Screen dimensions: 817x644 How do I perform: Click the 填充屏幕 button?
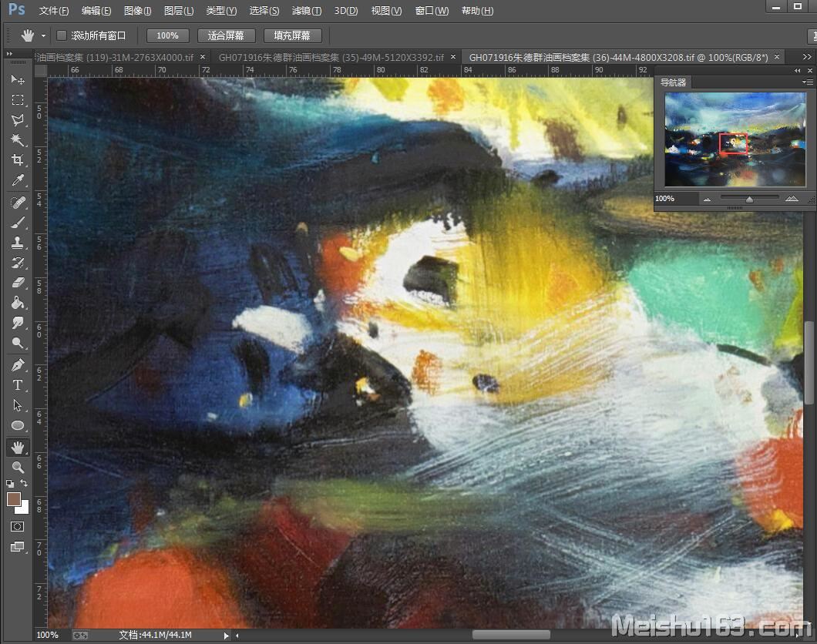tap(292, 35)
